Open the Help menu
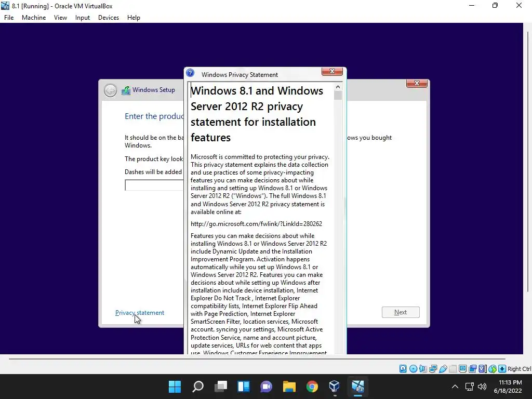 point(134,18)
